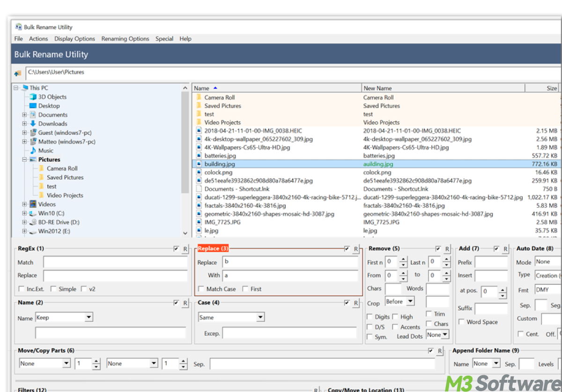The height and width of the screenshot is (392, 562).
Task: Reset the Case (4) panel with R
Action: [x=356, y=303]
